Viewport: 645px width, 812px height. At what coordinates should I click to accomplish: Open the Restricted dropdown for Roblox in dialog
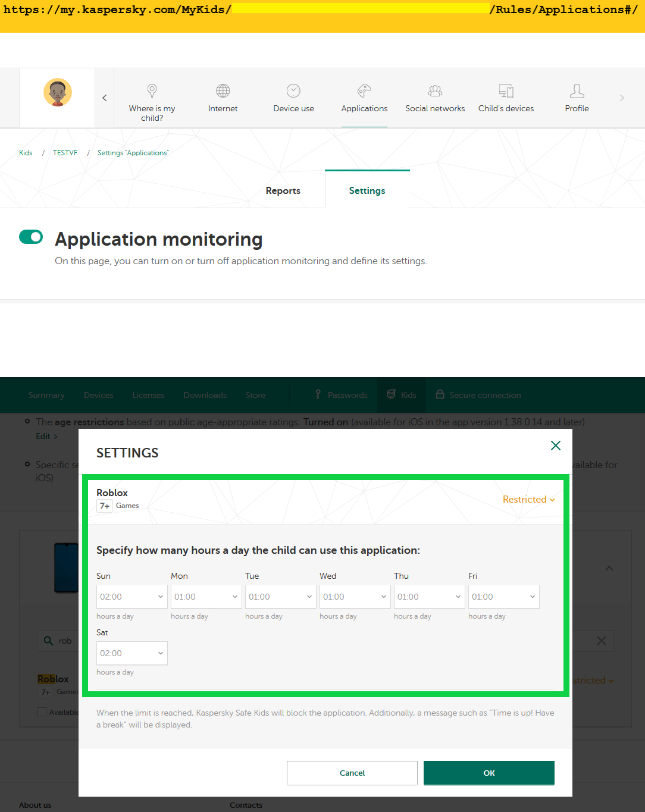pos(528,500)
